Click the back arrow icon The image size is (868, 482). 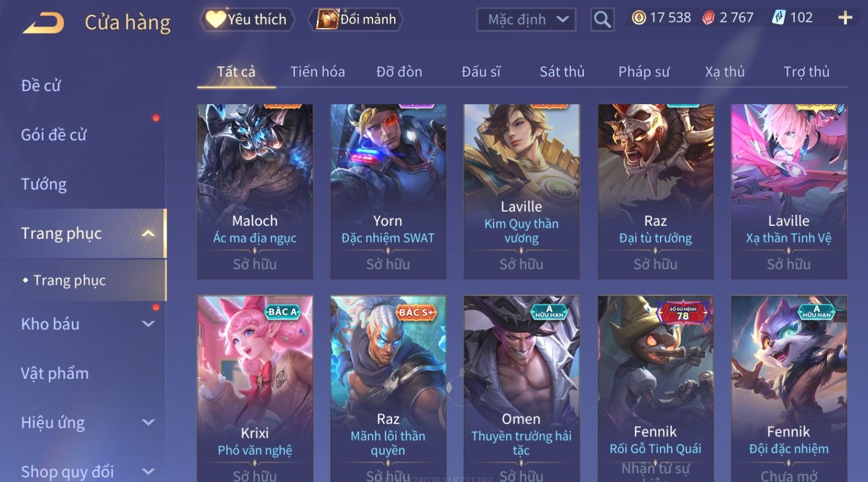tap(43, 23)
